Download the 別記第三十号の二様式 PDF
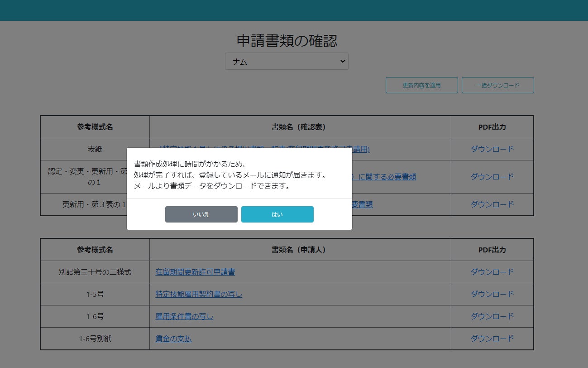 [x=492, y=272]
